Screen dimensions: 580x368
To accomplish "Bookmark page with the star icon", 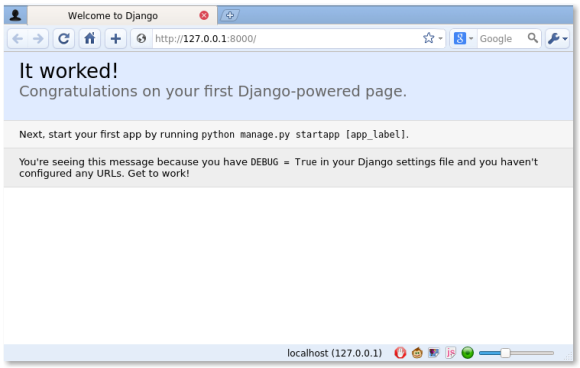I will [428, 38].
